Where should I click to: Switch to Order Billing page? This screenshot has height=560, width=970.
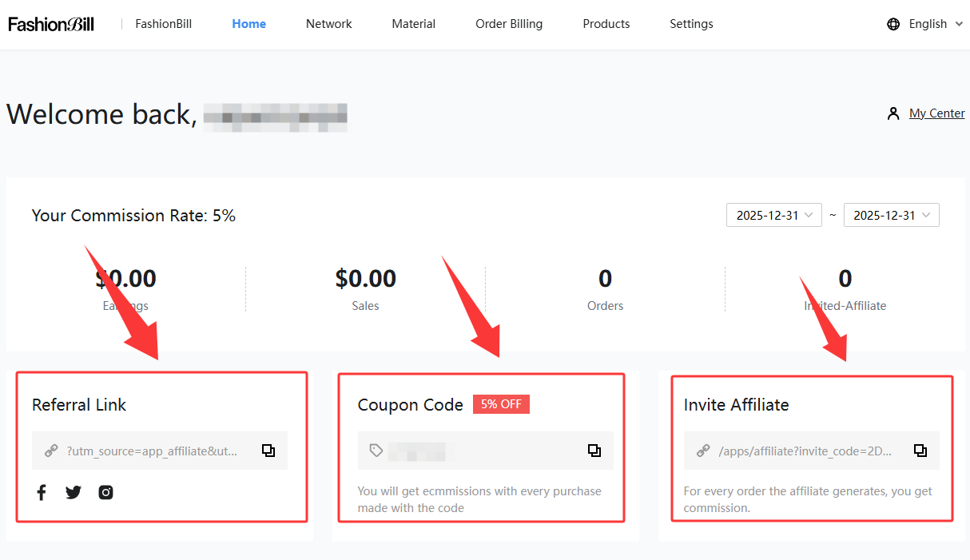coord(509,24)
